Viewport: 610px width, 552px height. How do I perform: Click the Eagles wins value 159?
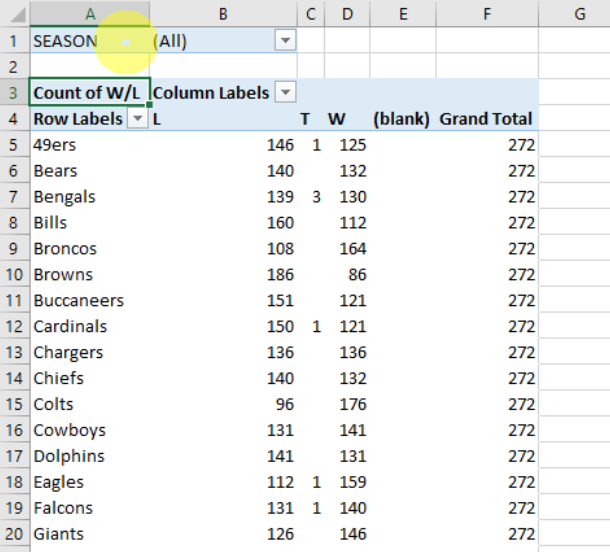[353, 482]
